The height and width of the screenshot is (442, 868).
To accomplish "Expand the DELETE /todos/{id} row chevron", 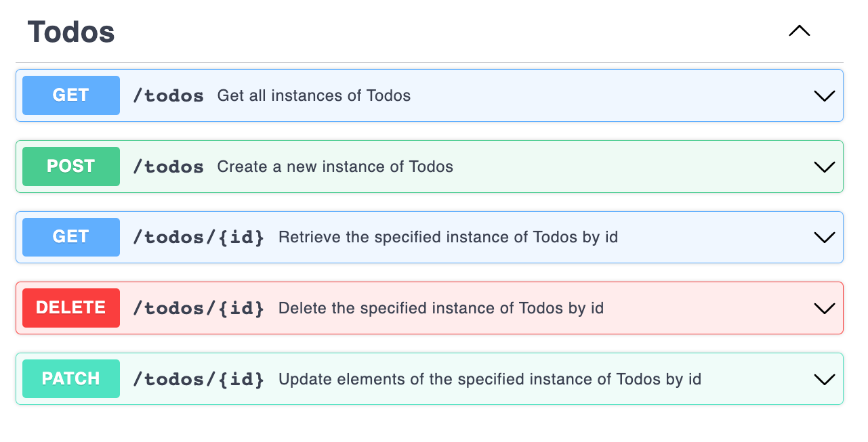I will [x=824, y=309].
